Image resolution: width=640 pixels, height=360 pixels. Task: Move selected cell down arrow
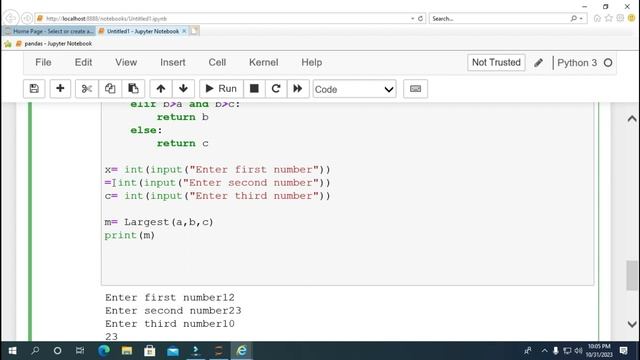[183, 89]
